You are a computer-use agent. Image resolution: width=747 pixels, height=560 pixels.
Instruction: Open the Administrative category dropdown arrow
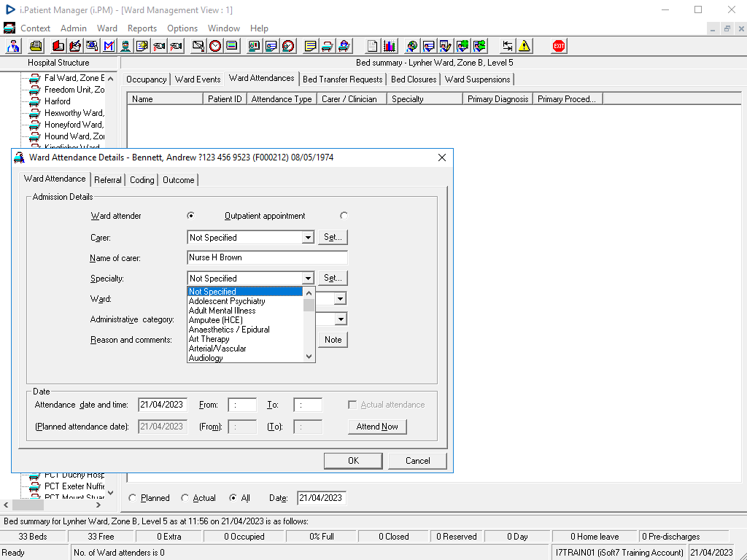coord(340,319)
